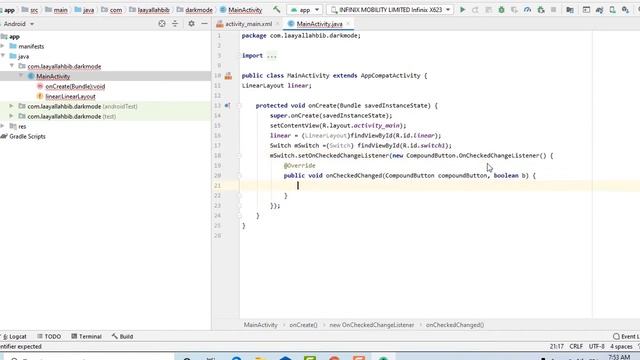Start debugging with the green bug icon

[501, 9]
